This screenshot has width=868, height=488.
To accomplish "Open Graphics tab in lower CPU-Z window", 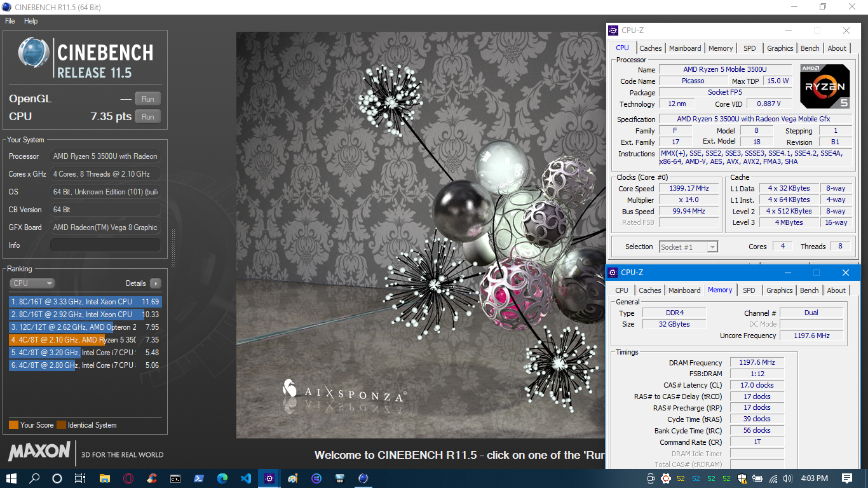I will [779, 290].
